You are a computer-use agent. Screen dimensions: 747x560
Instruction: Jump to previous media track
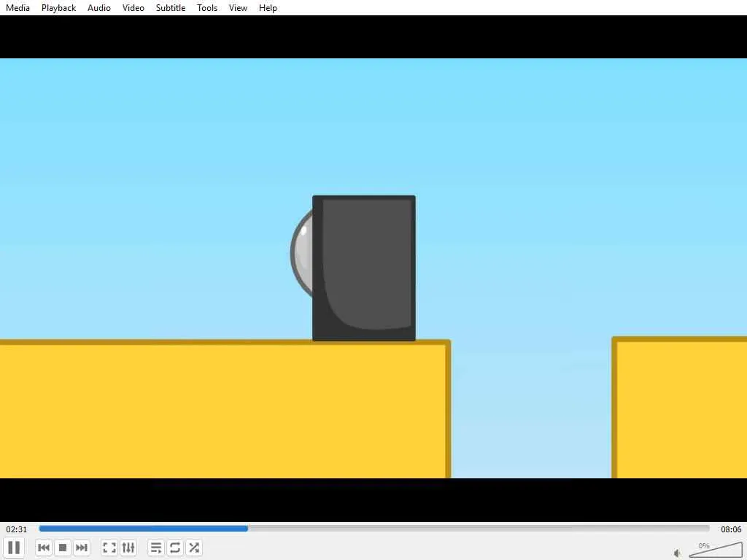click(x=44, y=548)
